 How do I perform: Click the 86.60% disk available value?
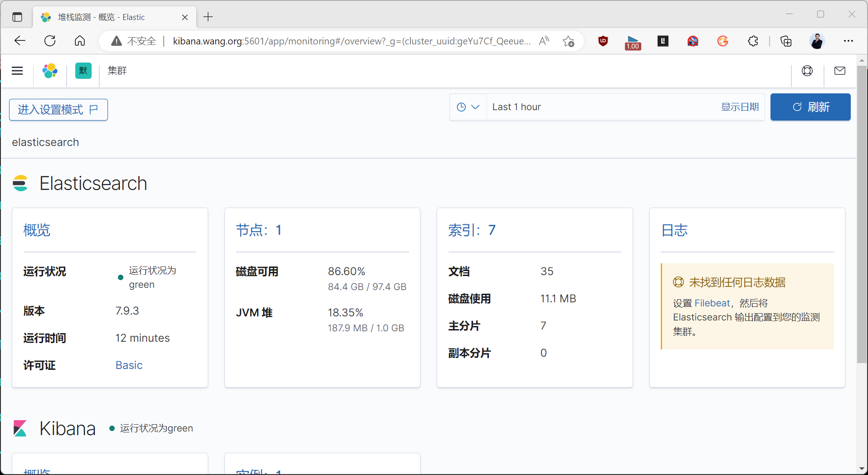(346, 271)
